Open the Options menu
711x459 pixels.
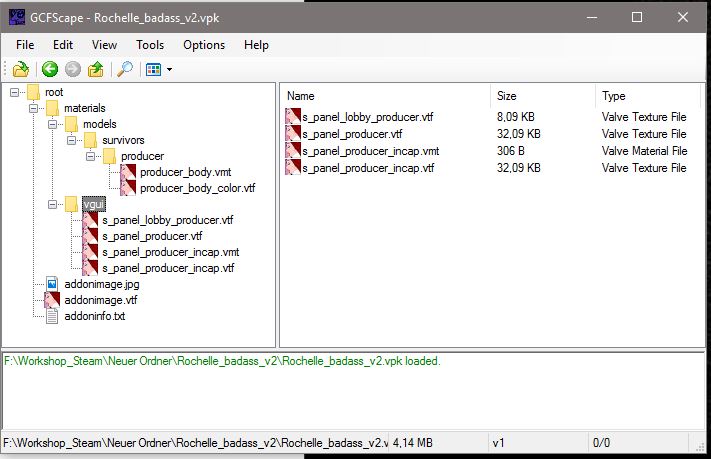[204, 45]
